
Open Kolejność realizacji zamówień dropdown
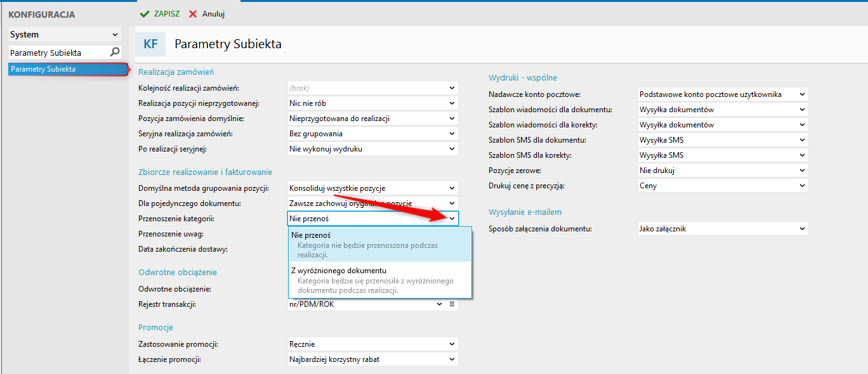pyautogui.click(x=452, y=88)
